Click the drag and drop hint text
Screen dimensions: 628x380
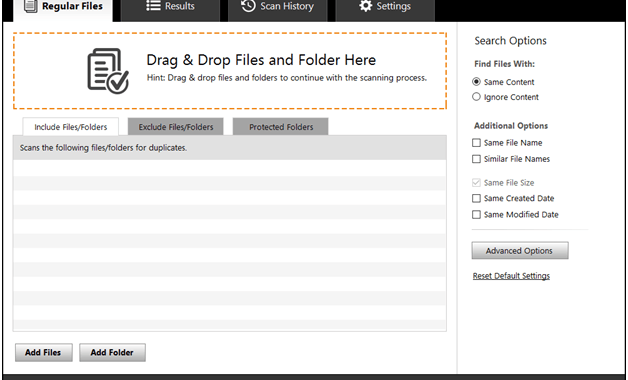click(x=287, y=78)
